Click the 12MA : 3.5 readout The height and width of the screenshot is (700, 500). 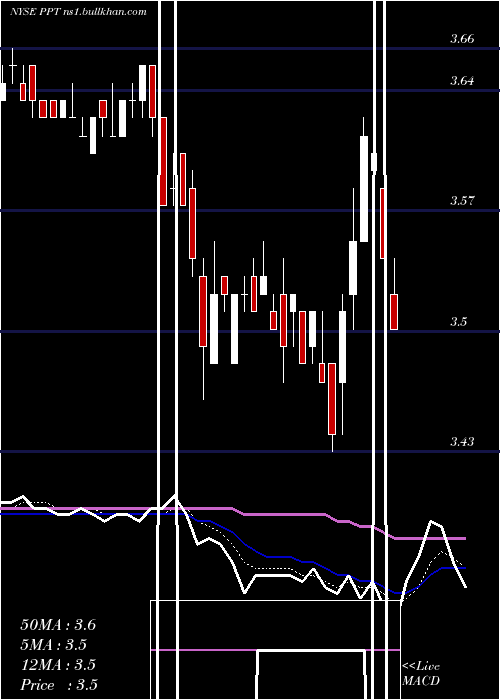point(58,665)
